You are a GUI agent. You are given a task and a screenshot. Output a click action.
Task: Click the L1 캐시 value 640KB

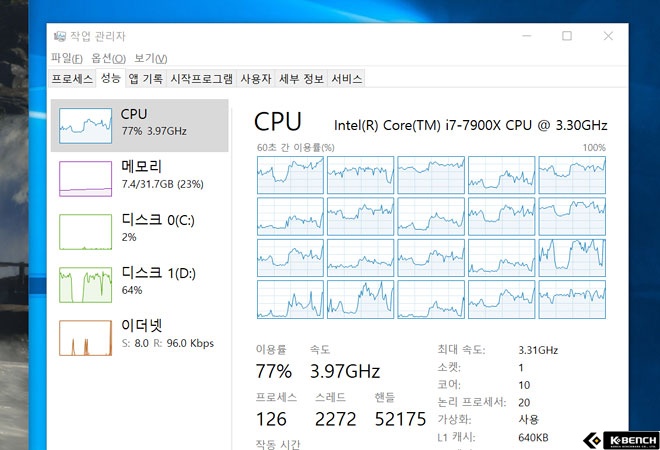pyautogui.click(x=533, y=437)
